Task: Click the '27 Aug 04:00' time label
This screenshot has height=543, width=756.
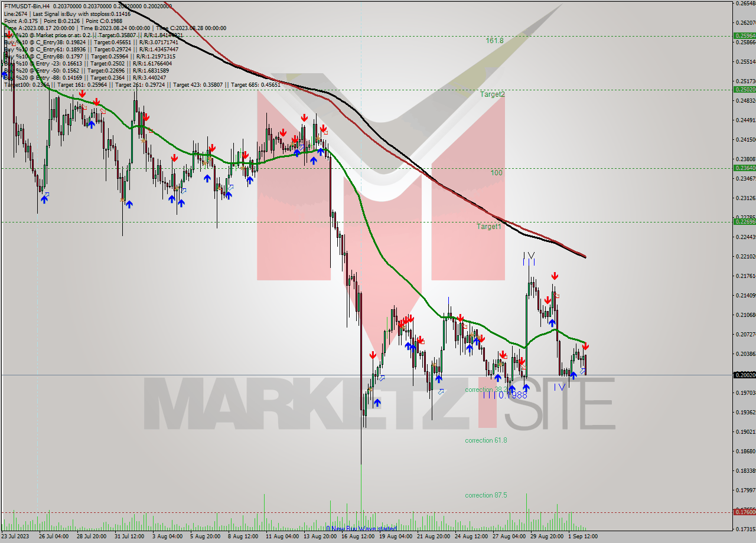Action: [509, 537]
